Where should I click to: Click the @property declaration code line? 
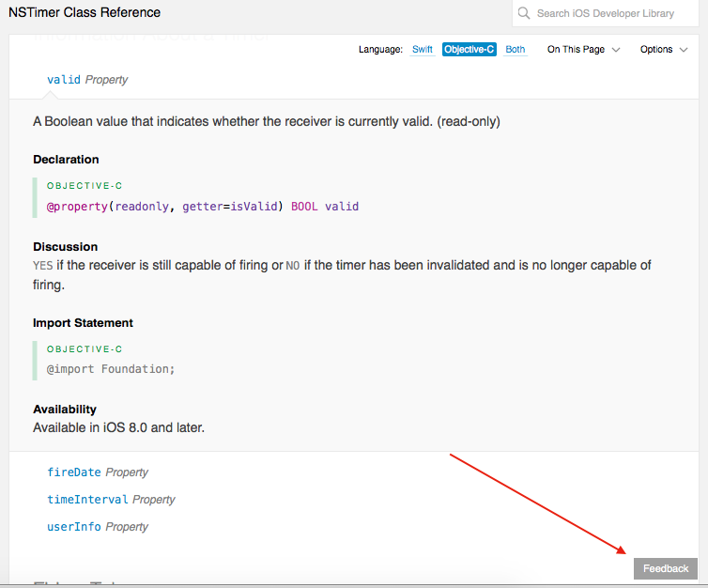[x=203, y=207]
